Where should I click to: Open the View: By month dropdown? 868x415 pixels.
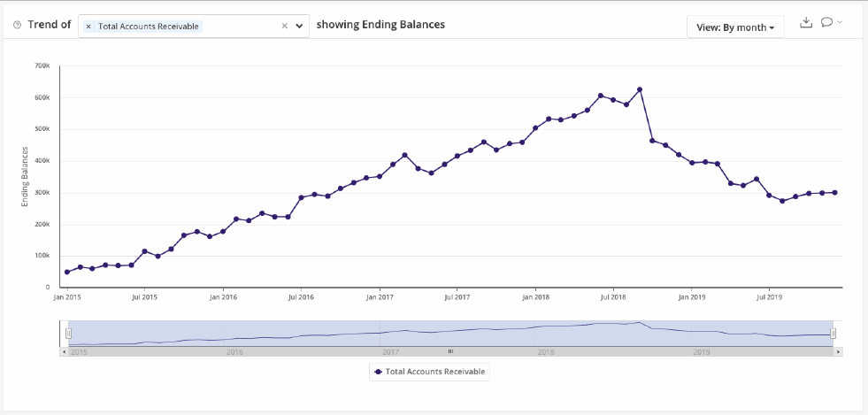pyautogui.click(x=735, y=27)
